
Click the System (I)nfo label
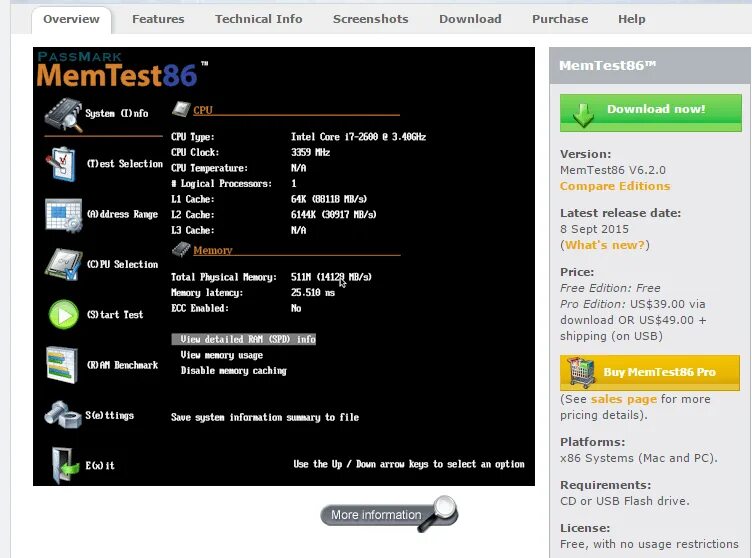click(x=117, y=114)
